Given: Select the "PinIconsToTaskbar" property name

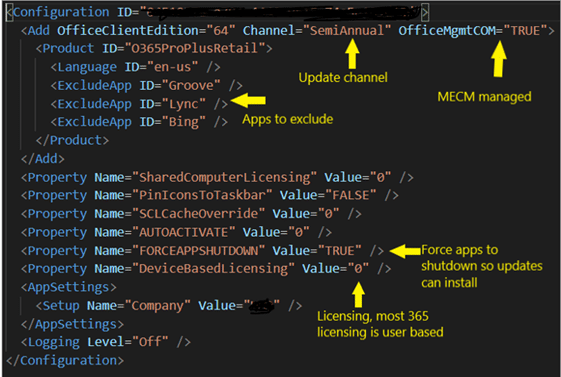Looking at the screenshot, I should click(x=202, y=196).
